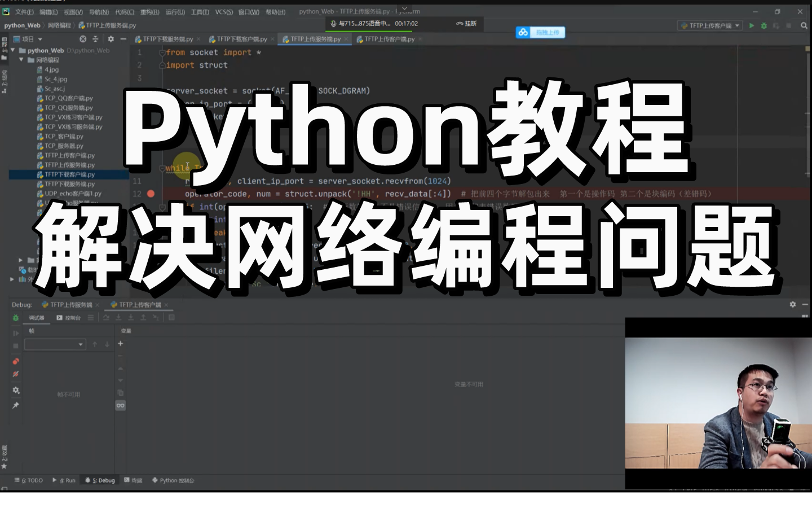The width and height of the screenshot is (812, 508).
Task: Stop the debug session with the square icon
Action: click(16, 345)
